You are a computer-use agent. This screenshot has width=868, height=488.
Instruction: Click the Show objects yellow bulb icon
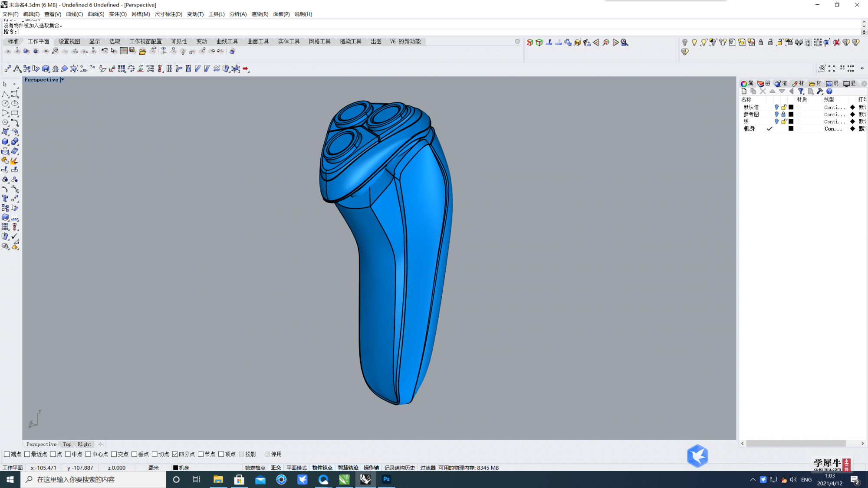pos(694,43)
